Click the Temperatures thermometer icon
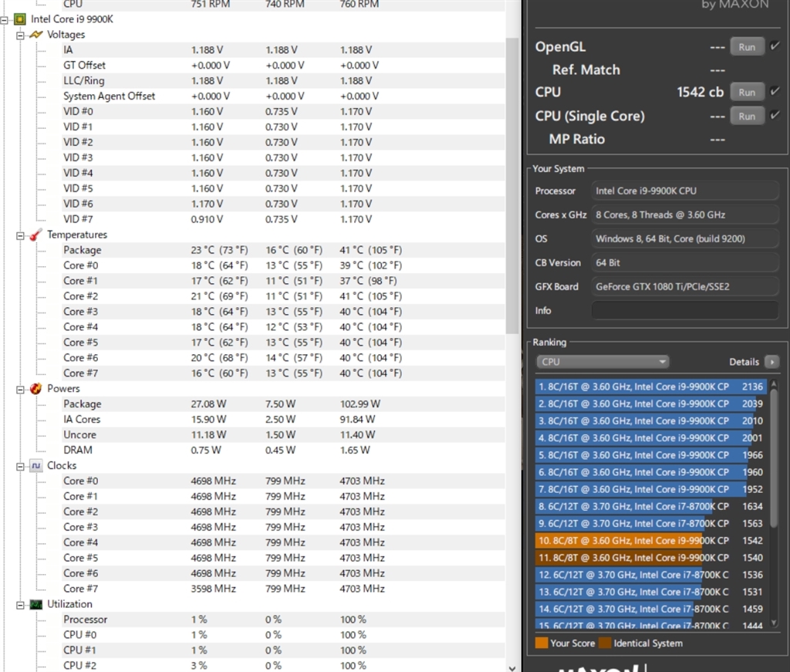The width and height of the screenshot is (790, 672). click(35, 235)
